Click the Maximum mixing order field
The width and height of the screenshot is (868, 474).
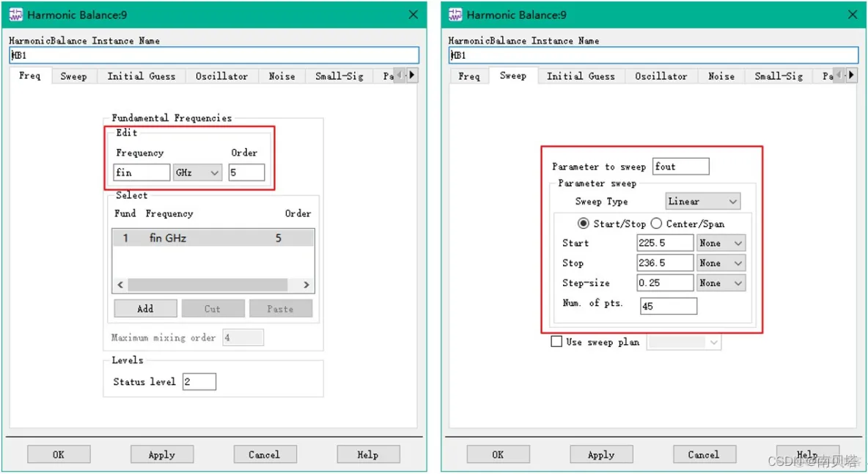pos(243,338)
